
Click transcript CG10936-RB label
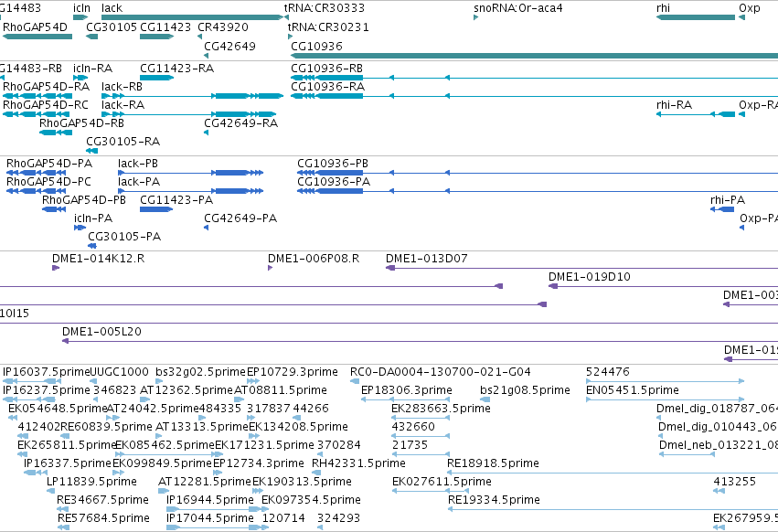click(326, 68)
